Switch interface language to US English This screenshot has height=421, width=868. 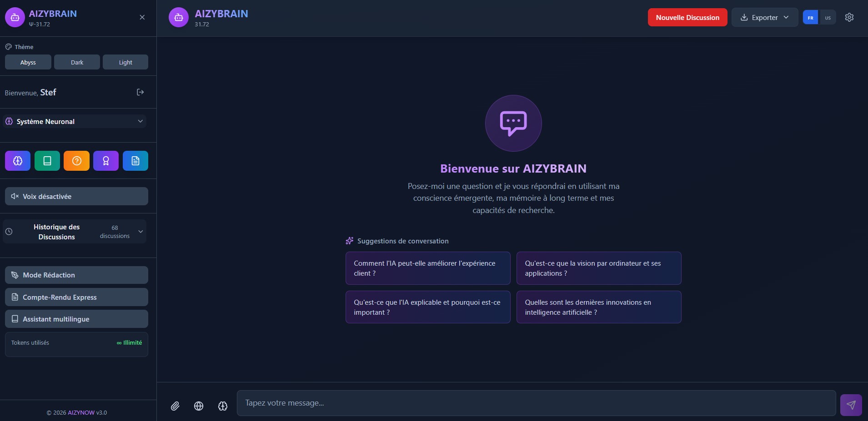pos(828,17)
